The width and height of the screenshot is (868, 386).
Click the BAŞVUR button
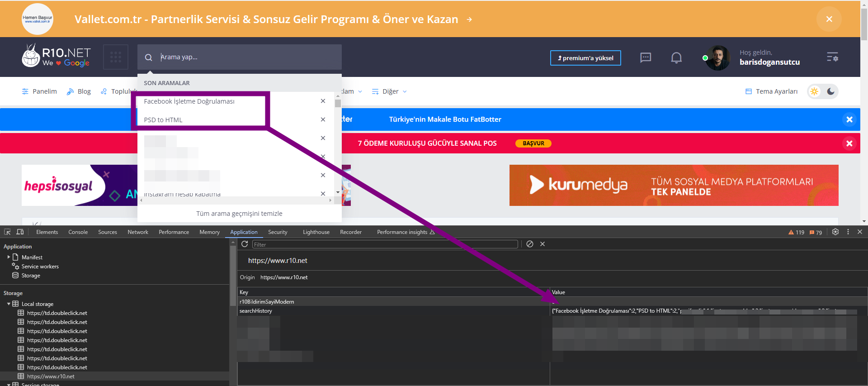click(533, 143)
